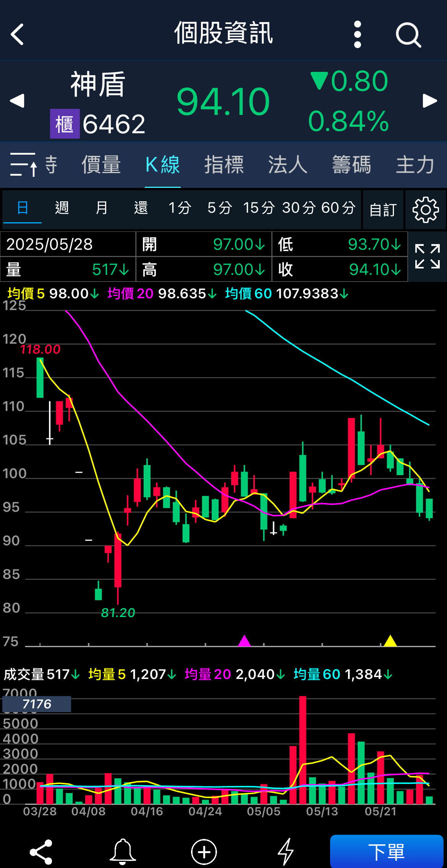This screenshot has height=868, width=447.
Task: Switch to 價量 tab
Action: tap(101, 165)
